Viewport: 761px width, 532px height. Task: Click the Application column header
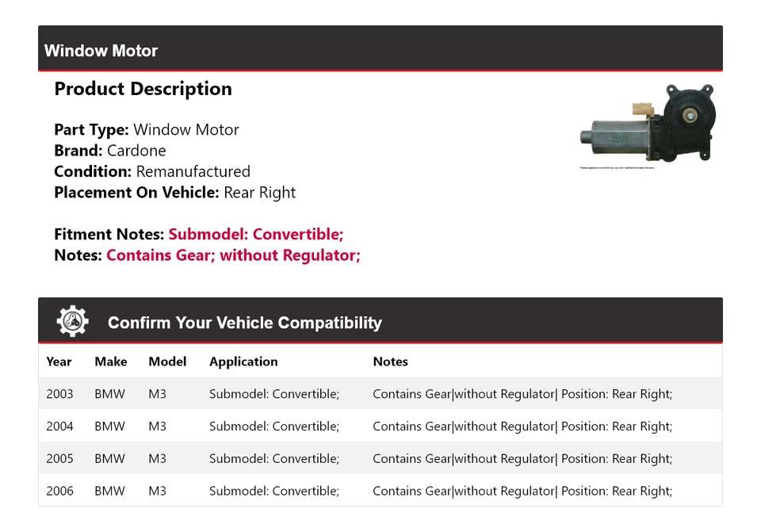pyautogui.click(x=243, y=362)
